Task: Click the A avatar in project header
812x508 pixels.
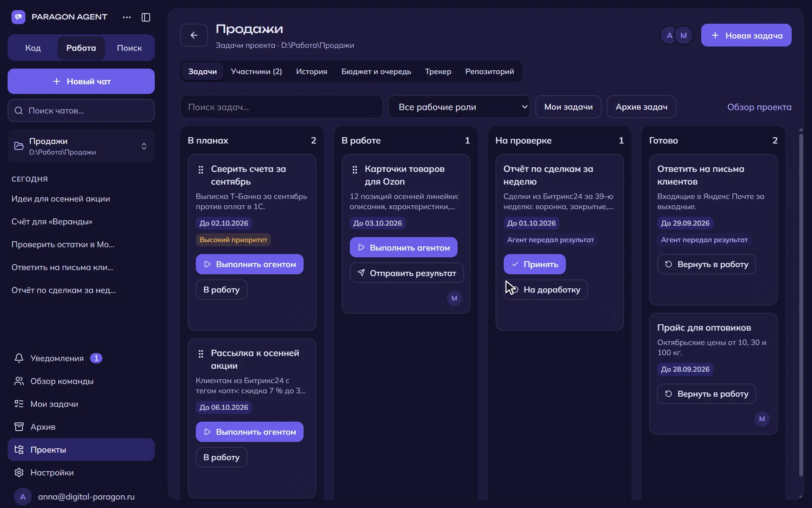Action: (x=669, y=36)
